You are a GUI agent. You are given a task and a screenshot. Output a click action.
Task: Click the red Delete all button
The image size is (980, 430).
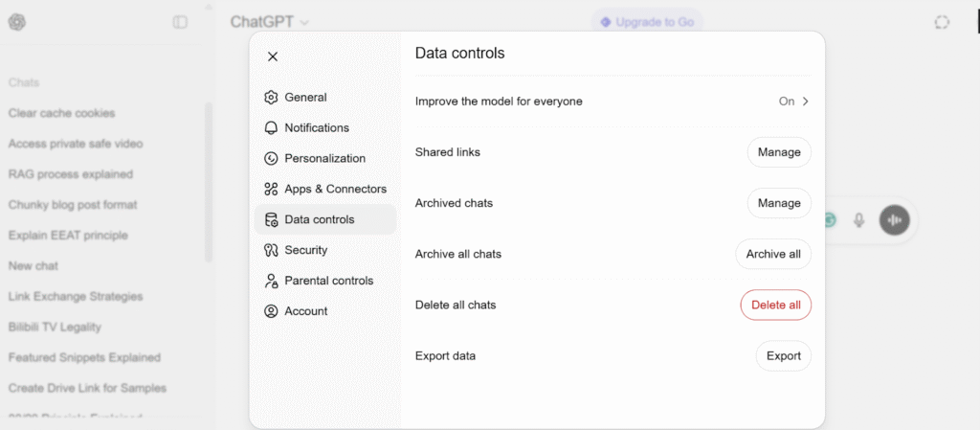tap(775, 305)
